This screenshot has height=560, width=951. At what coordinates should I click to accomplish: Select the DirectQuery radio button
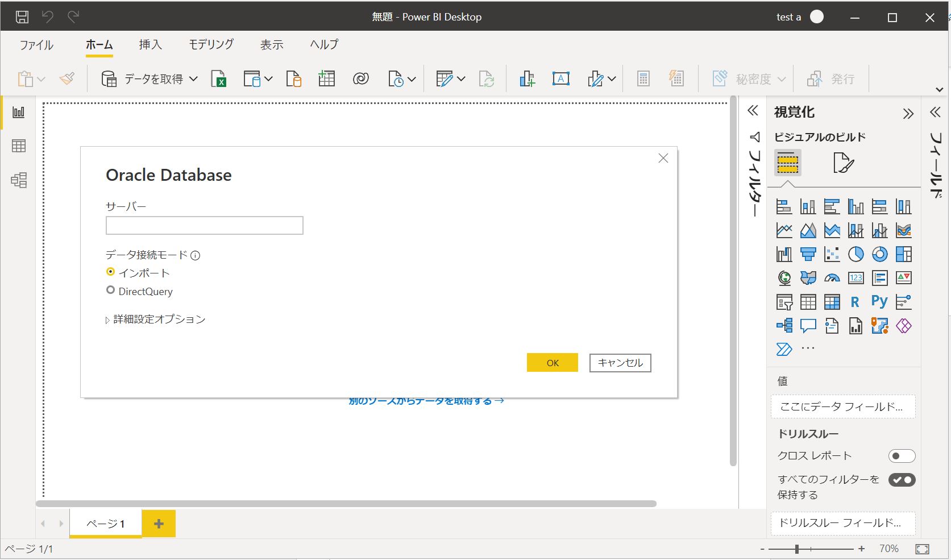click(111, 291)
